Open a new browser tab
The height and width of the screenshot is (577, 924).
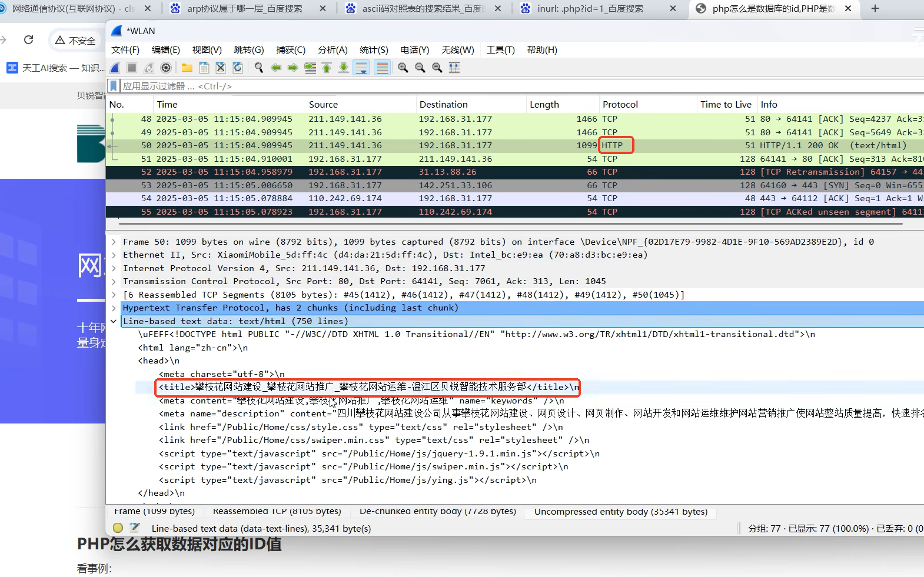[875, 8]
